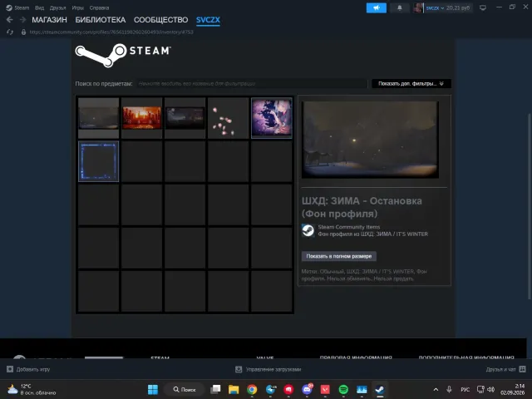
Task: Click the page vertical scrollbar
Action: coord(529,206)
